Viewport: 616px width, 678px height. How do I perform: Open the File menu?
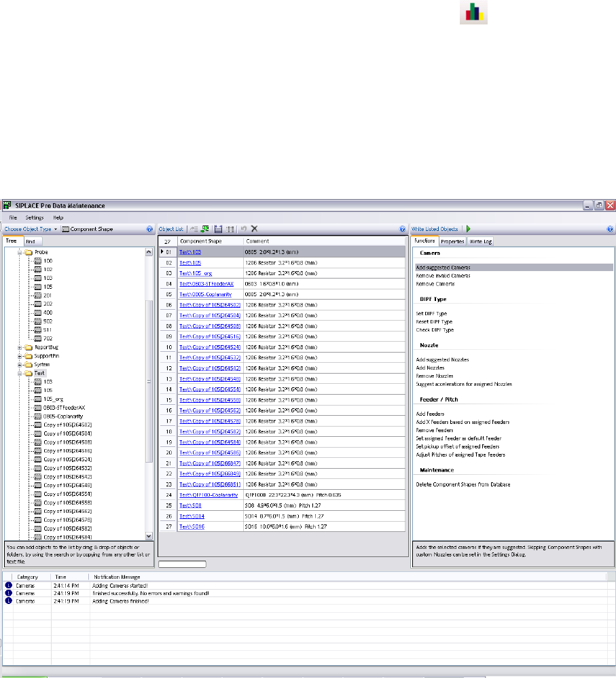point(13,217)
